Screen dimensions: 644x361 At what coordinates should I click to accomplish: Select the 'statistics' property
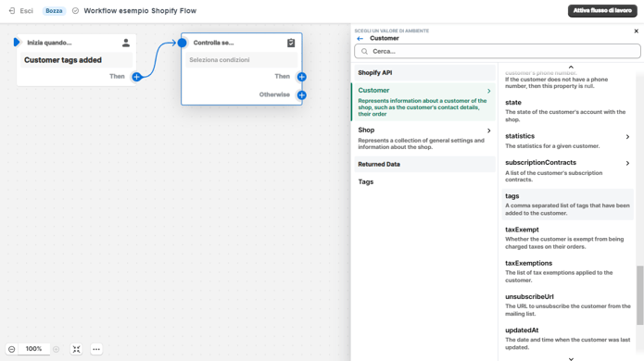point(568,141)
